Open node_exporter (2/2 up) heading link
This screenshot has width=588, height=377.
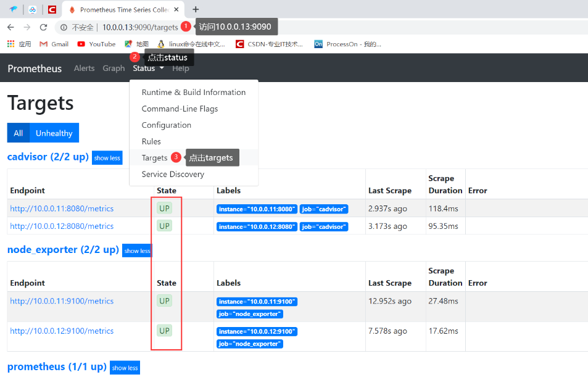pyautogui.click(x=63, y=249)
